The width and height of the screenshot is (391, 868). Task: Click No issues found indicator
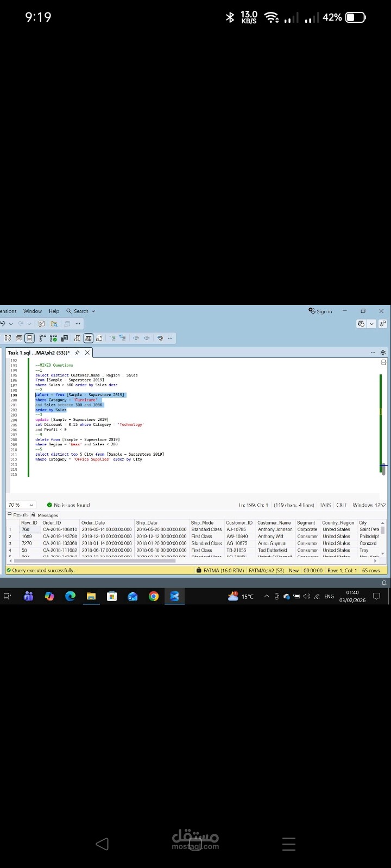tap(68, 505)
